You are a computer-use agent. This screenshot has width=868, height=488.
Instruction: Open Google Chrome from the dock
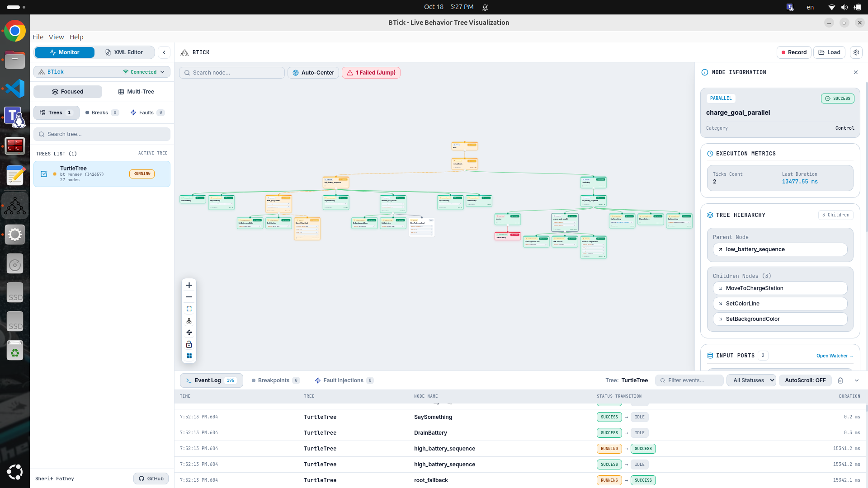tap(15, 31)
